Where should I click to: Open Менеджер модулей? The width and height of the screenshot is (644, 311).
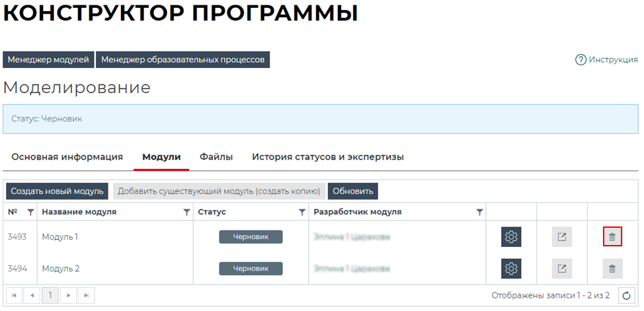click(x=49, y=59)
